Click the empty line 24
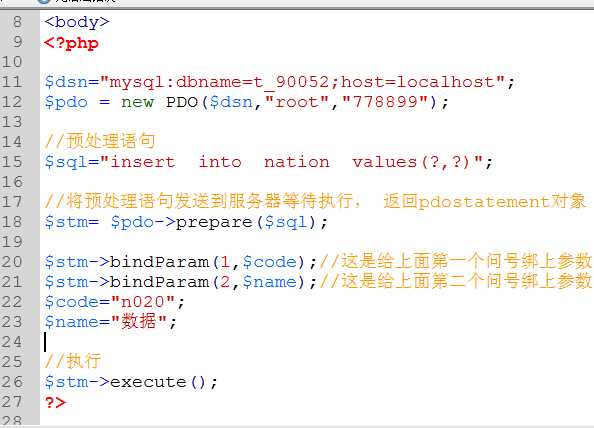This screenshot has height=428, width=594. coord(303,342)
